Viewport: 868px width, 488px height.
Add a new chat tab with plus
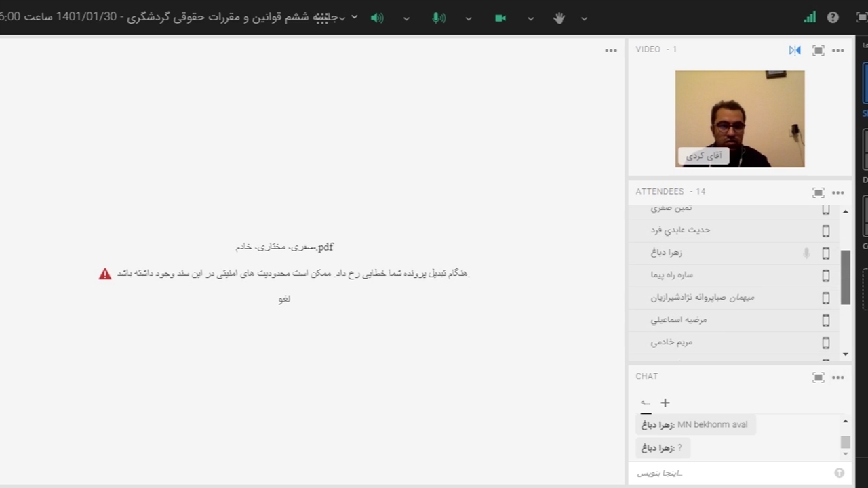665,403
